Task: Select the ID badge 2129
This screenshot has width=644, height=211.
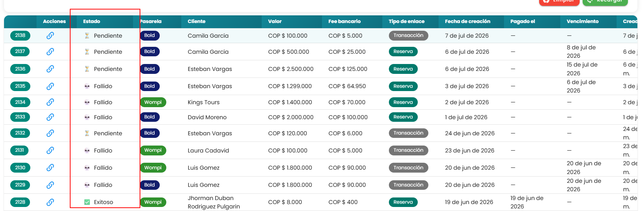Action: 20,185
